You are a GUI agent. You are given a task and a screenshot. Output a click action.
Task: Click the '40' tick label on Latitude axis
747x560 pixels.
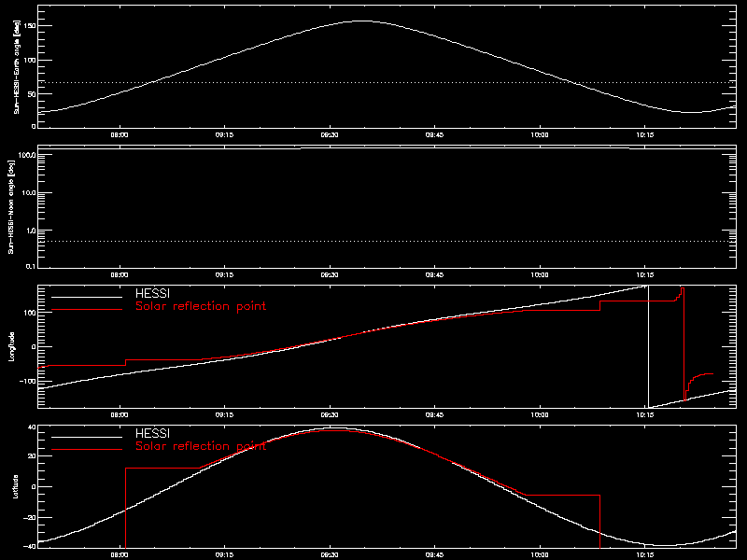32,427
